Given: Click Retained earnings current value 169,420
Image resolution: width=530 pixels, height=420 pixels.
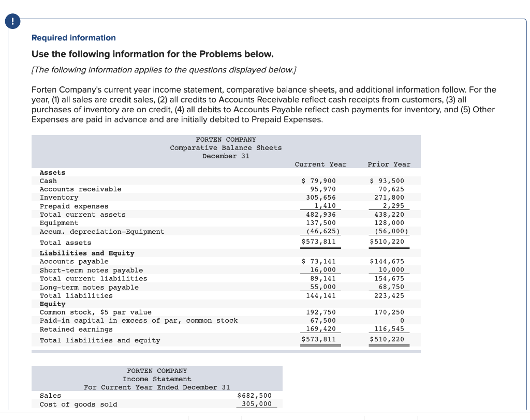Looking at the screenshot, I should [x=321, y=329].
